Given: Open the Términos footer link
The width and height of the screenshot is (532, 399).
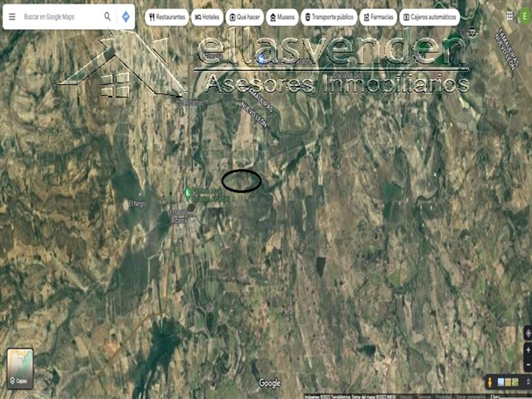Looking at the screenshot, I should point(423,396).
